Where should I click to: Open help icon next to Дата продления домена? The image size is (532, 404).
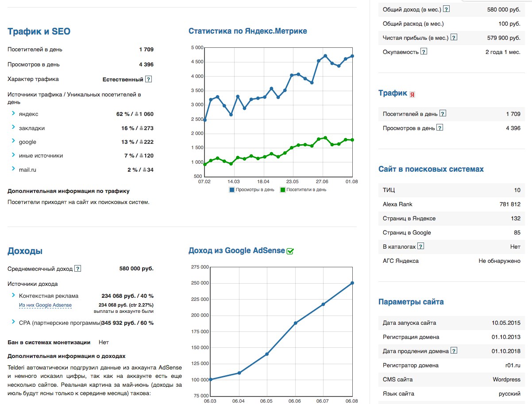[x=454, y=351]
